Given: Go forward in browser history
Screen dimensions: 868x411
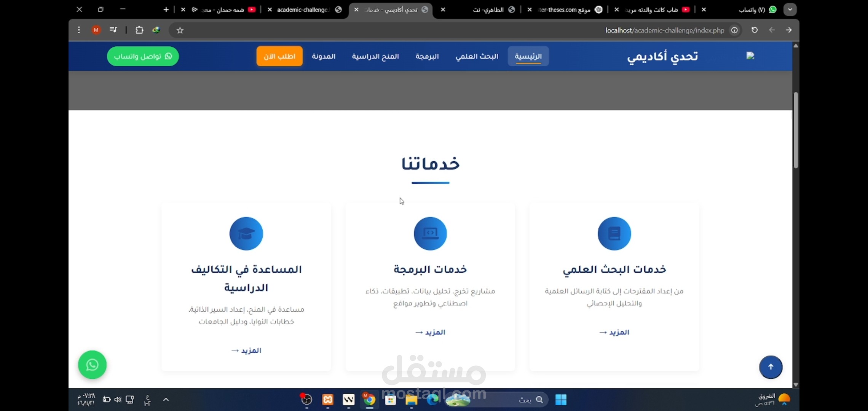Looking at the screenshot, I should [x=772, y=30].
